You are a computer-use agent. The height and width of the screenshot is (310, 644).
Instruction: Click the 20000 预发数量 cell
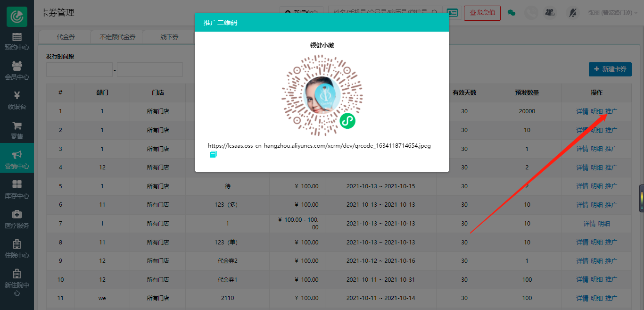tap(527, 111)
